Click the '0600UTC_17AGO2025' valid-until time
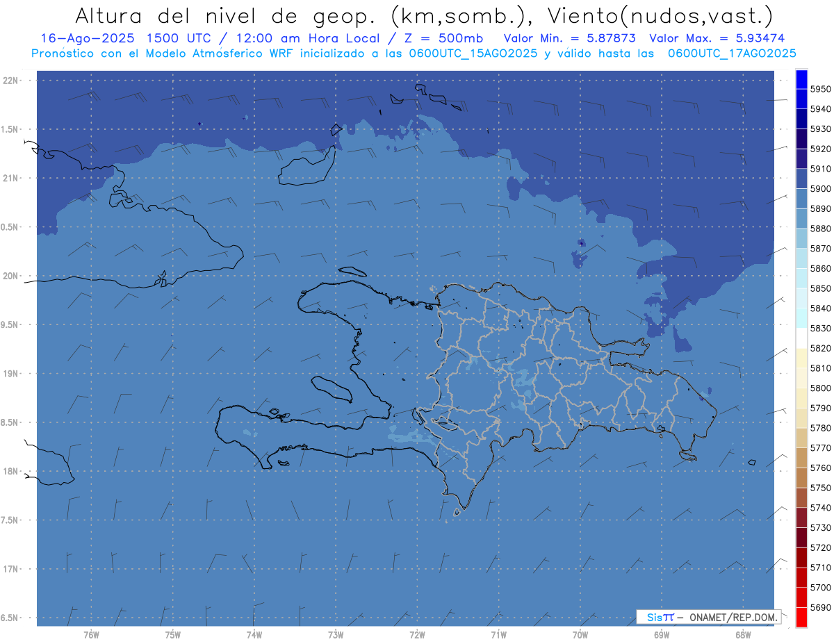834x644 pixels. [732, 53]
